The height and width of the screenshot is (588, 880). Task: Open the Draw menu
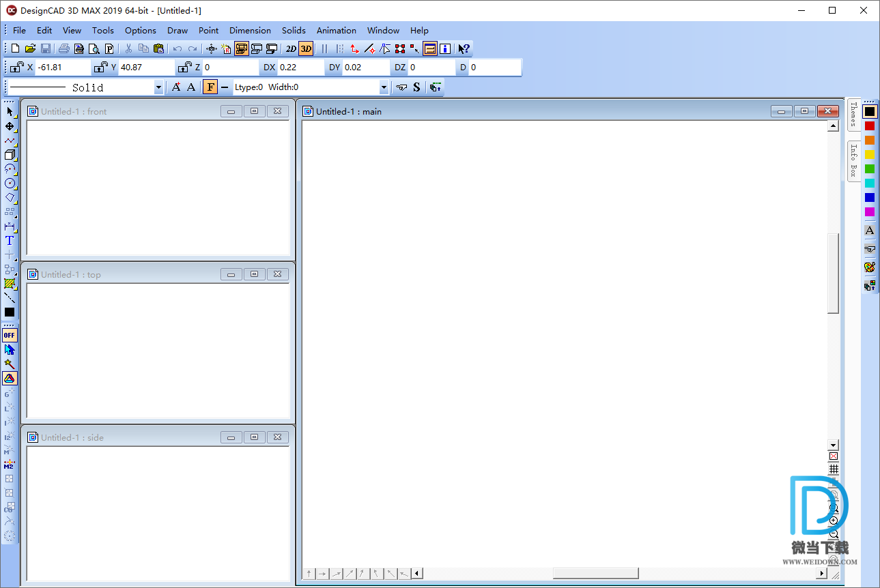178,30
